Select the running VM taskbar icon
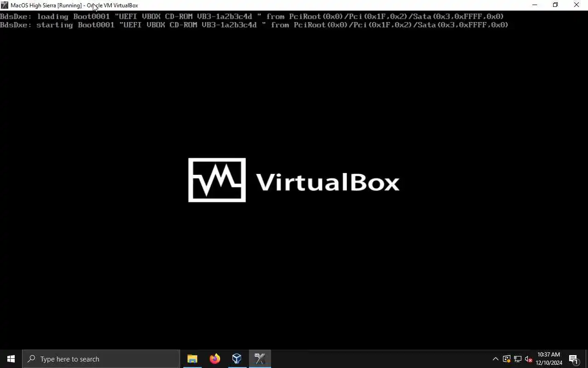Screen dimensions: 588x368 click(x=260, y=359)
